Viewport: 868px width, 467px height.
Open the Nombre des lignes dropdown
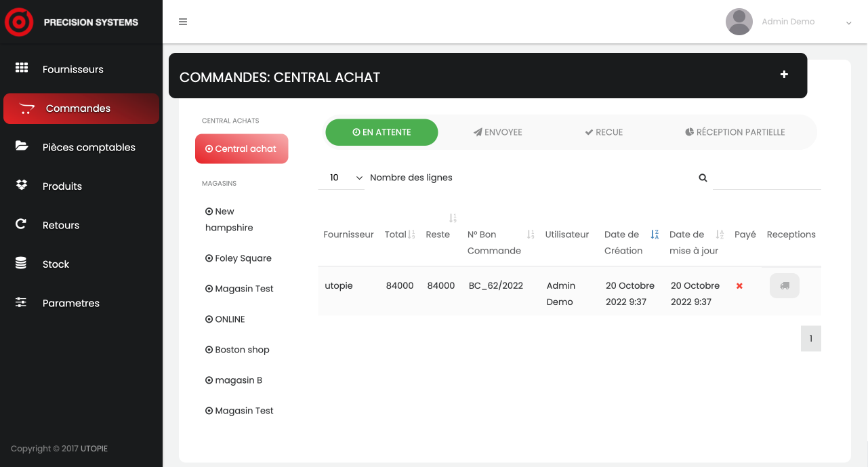[341, 178]
